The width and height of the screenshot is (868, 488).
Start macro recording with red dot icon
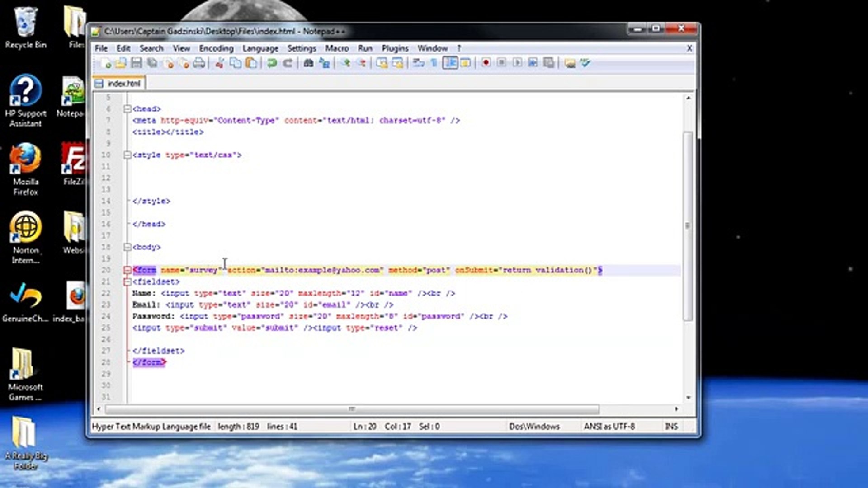coord(486,63)
